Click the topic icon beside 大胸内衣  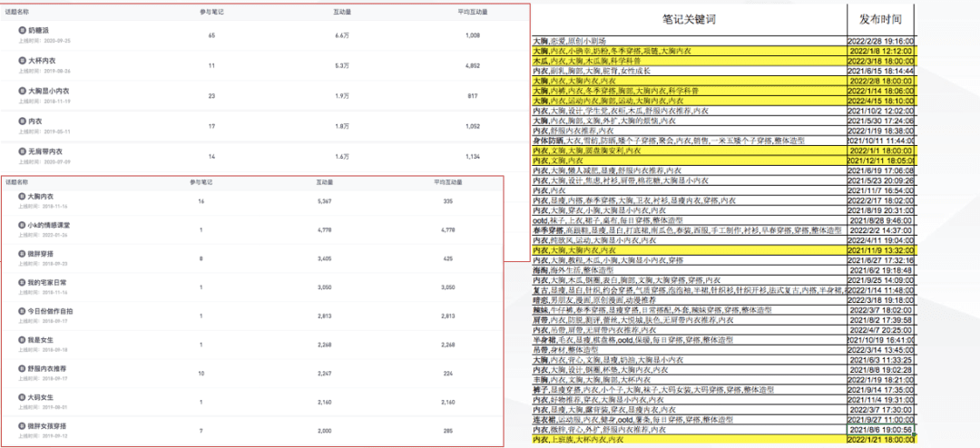pyautogui.click(x=23, y=196)
